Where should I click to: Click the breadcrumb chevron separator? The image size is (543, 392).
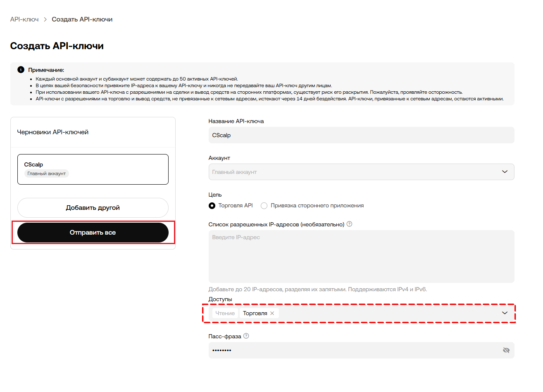45,19
